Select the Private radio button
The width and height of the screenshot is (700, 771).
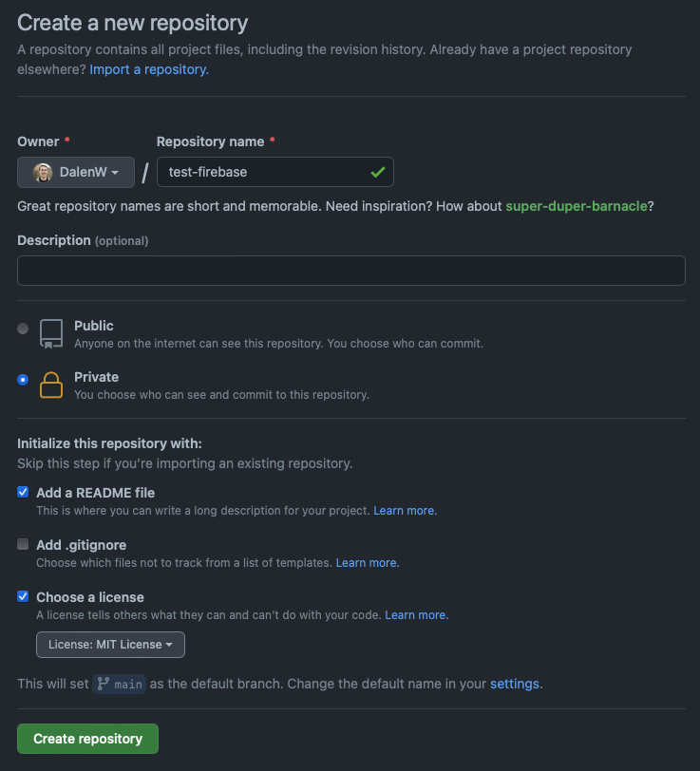tap(23, 380)
